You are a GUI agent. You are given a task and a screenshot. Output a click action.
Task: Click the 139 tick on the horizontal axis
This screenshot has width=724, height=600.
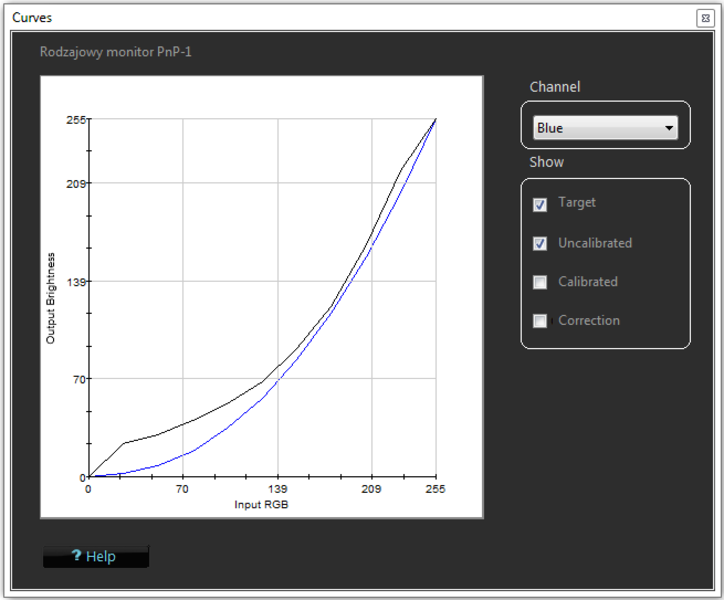point(277,490)
